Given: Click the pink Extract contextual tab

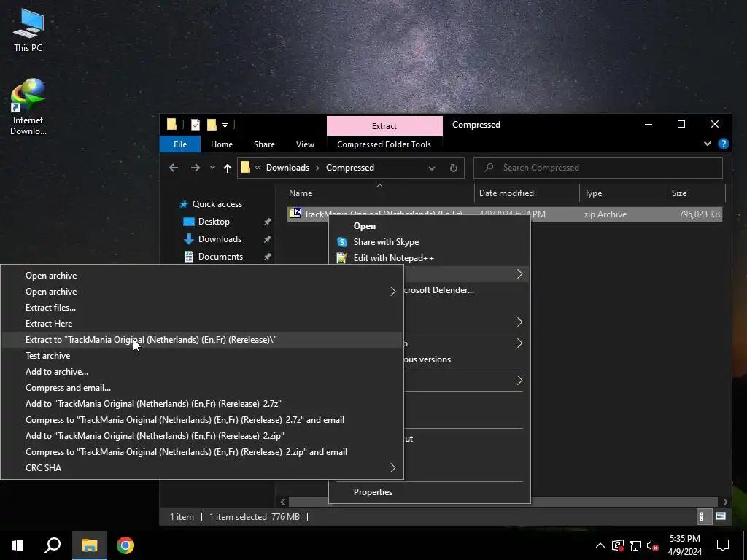Looking at the screenshot, I should [384, 125].
